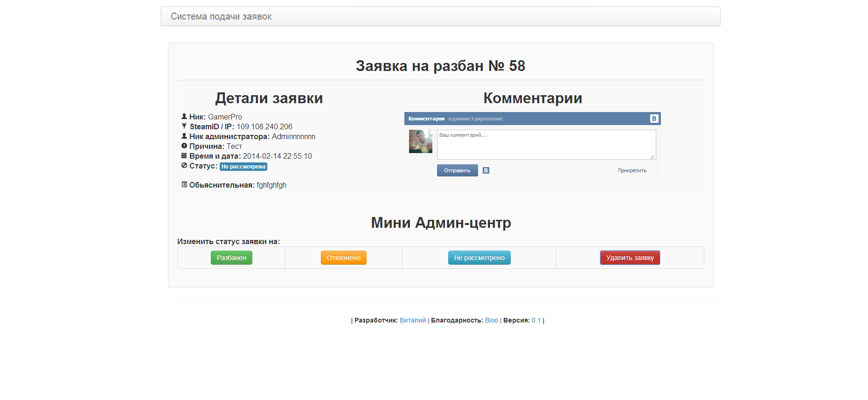Click the Комментарии section heading

tap(533, 98)
